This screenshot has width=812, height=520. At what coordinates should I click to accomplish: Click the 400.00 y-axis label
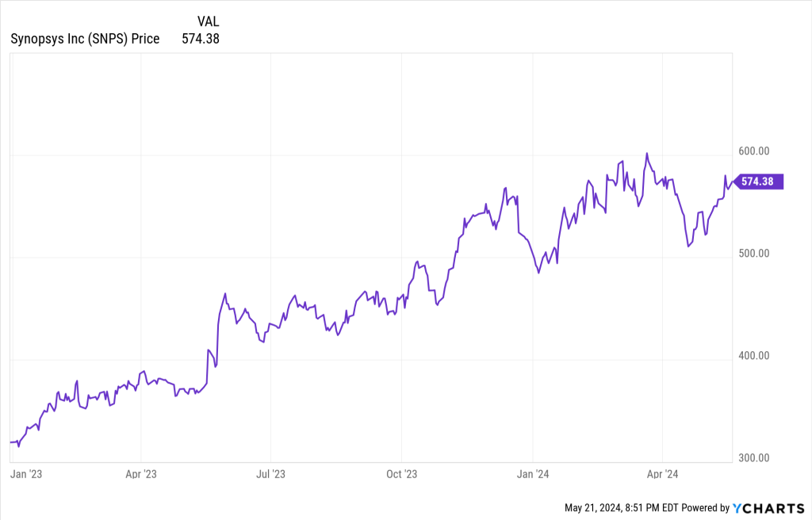(x=753, y=356)
